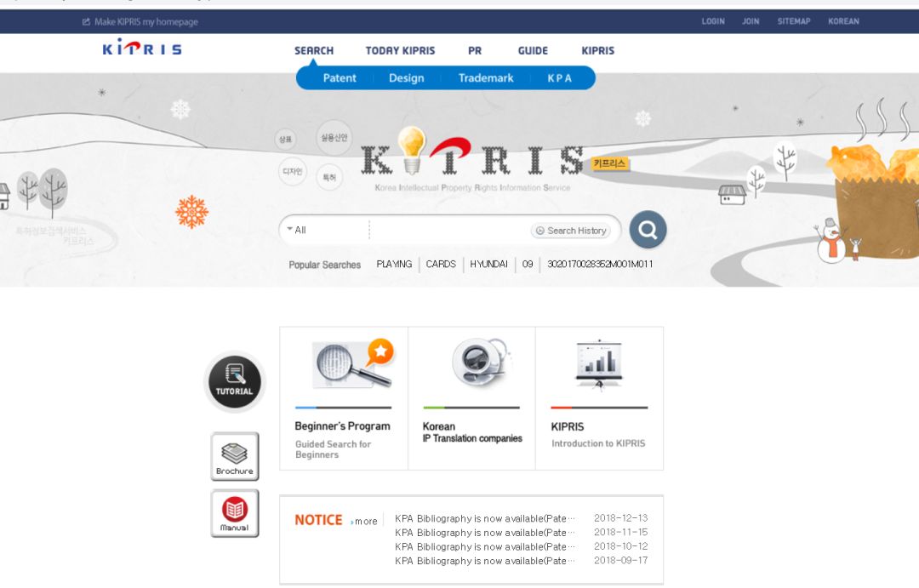Click the 실용신안 bubble icon
The image size is (919, 588).
point(334,137)
